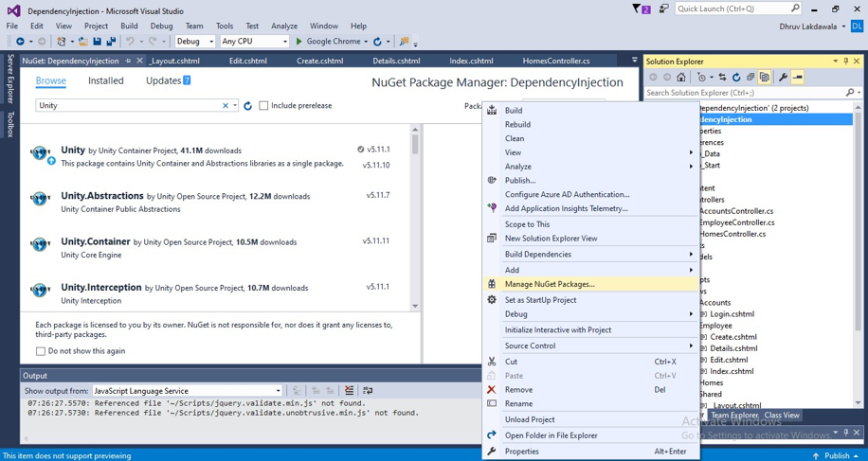Screen dimensions: 868x461
Task: Open the document tabs overflow dropdown
Action: tap(634, 61)
